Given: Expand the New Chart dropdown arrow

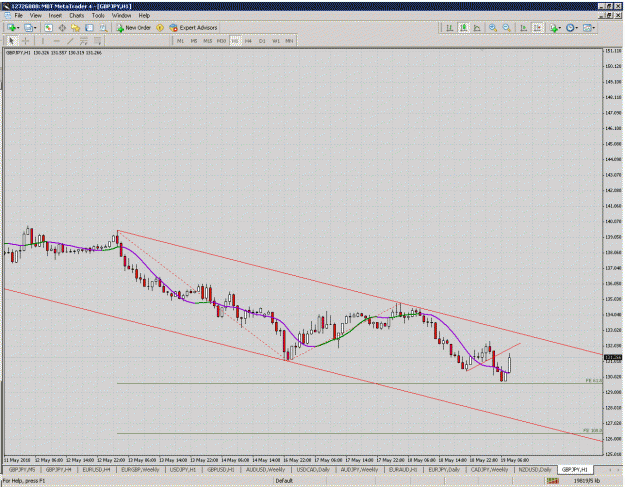Looking at the screenshot, I should [18, 28].
